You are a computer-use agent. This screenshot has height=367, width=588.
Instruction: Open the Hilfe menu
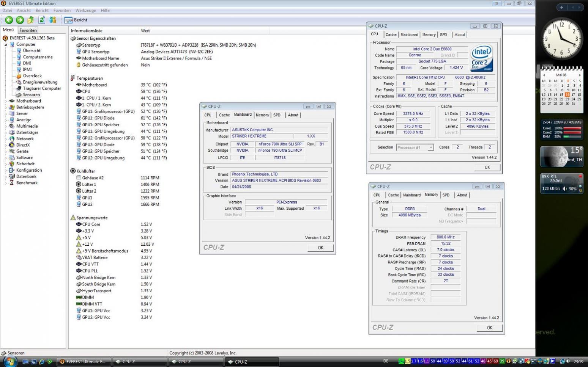click(105, 11)
